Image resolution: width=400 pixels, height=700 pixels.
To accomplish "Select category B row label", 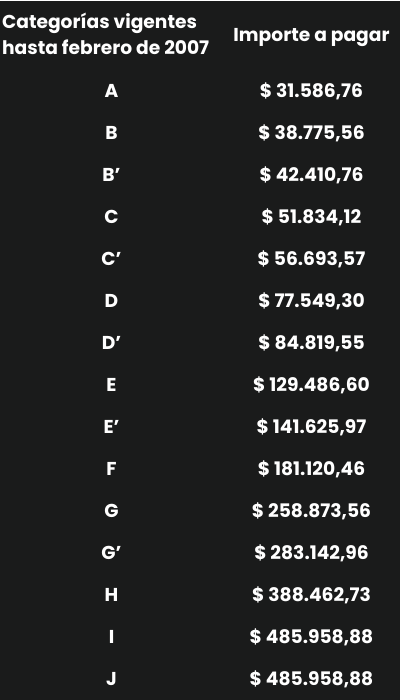I will click(111, 133).
